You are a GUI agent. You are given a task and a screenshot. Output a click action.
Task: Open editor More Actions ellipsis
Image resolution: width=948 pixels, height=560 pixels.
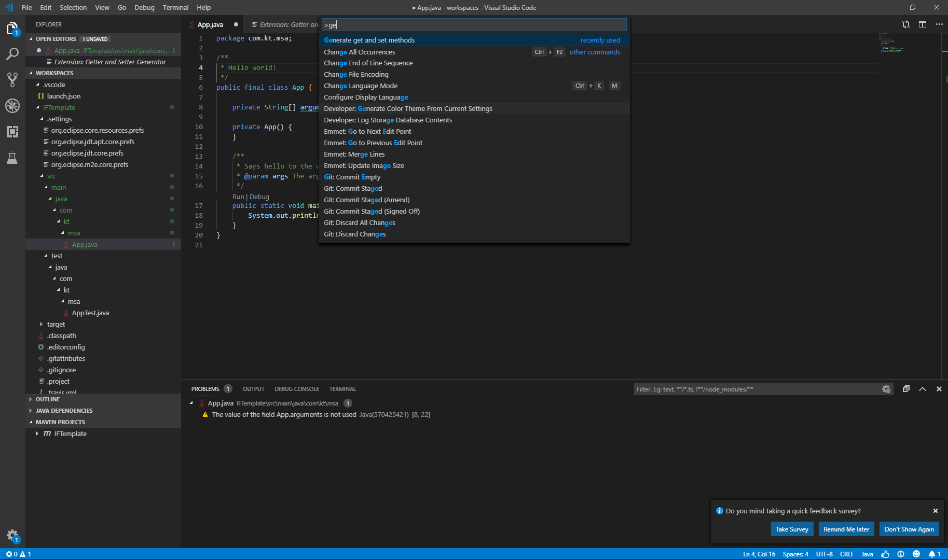click(x=939, y=24)
